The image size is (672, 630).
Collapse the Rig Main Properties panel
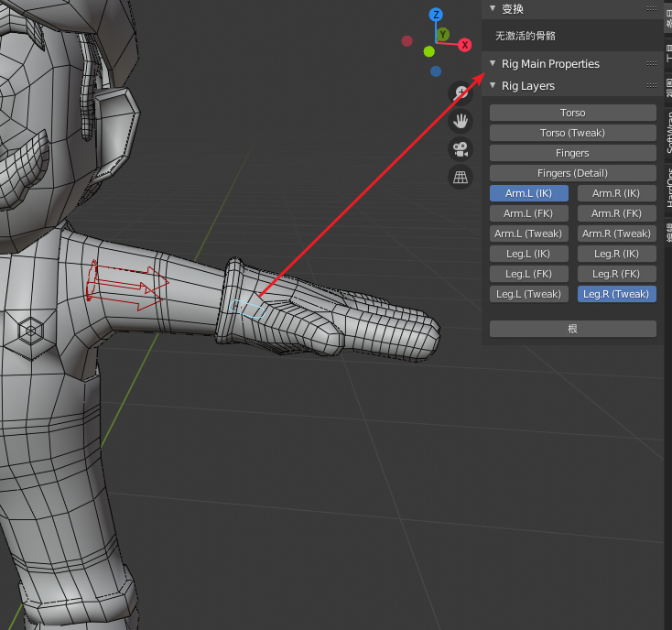493,63
